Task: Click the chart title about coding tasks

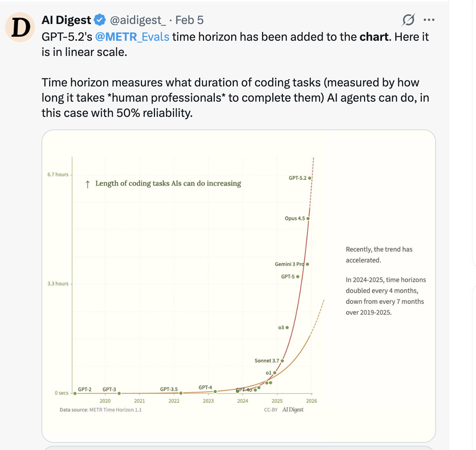Action: [x=168, y=184]
